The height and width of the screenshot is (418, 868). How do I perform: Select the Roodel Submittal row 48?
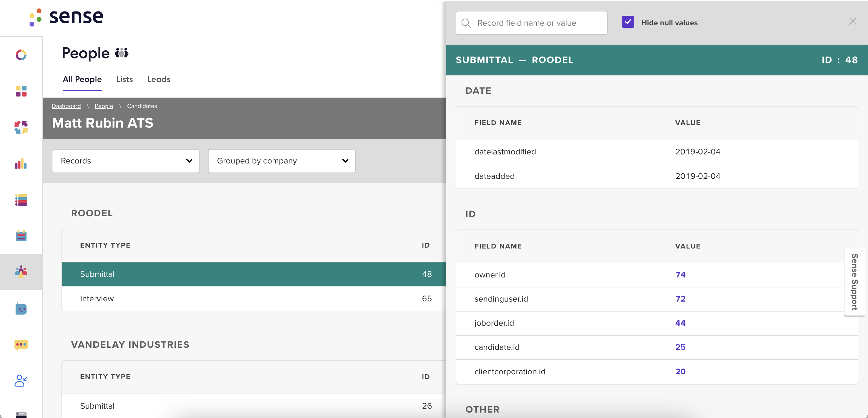pyautogui.click(x=254, y=274)
